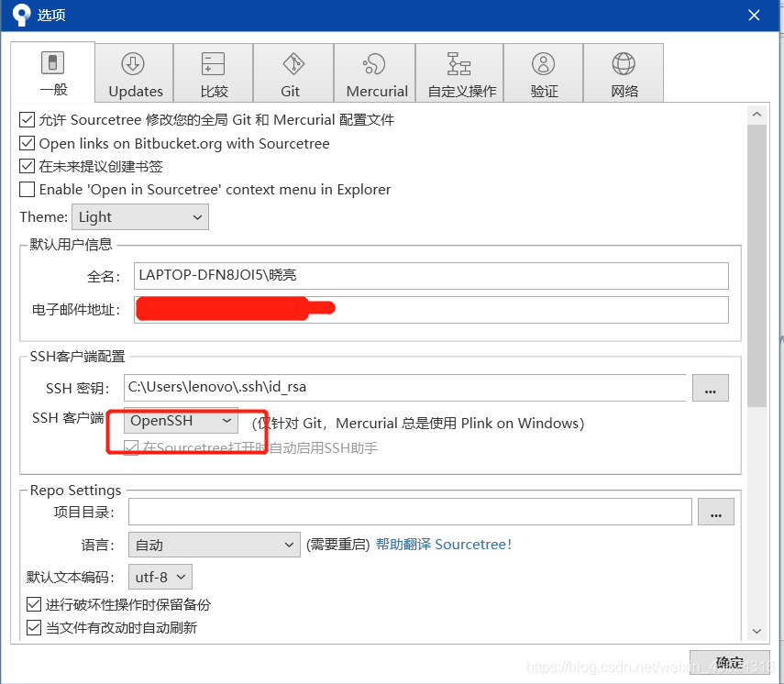The width and height of the screenshot is (784, 684).
Task: Open the 帮助翻译 Sourcetree! link
Action: [444, 545]
